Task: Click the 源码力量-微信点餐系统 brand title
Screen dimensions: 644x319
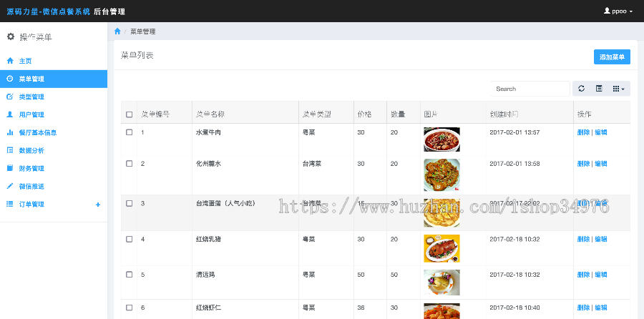Action: (49, 11)
